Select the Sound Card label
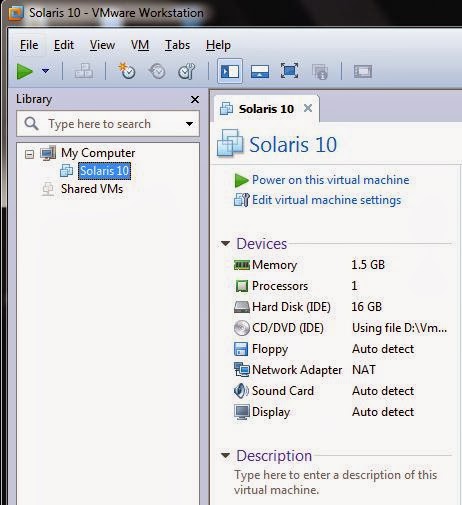The image size is (462, 505). pos(283,391)
